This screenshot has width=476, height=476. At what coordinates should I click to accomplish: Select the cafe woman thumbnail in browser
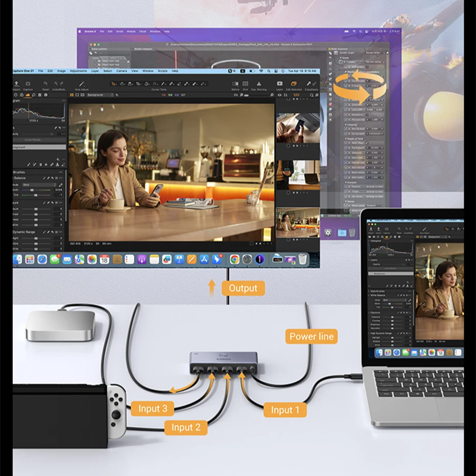pyautogui.click(x=297, y=222)
